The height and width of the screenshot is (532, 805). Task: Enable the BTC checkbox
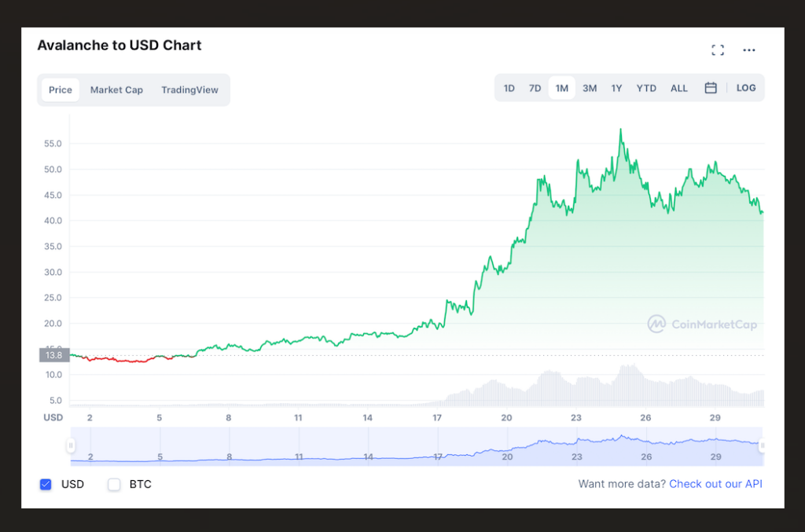click(x=113, y=484)
